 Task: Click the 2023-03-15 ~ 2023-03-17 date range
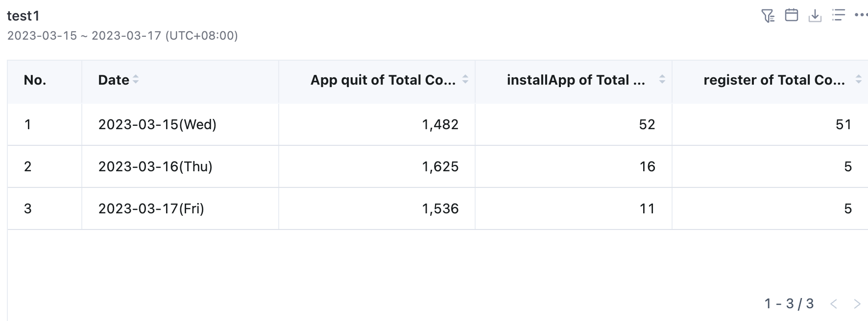pos(122,36)
